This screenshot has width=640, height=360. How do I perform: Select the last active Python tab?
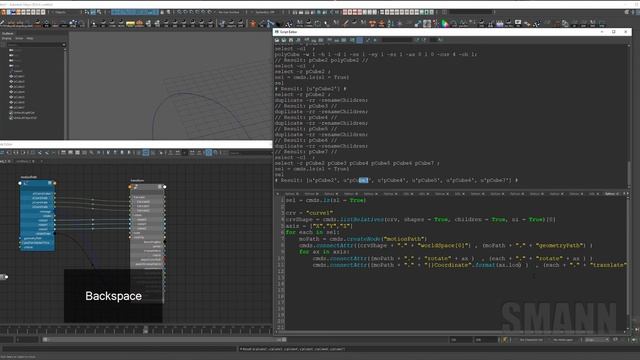coord(612,193)
